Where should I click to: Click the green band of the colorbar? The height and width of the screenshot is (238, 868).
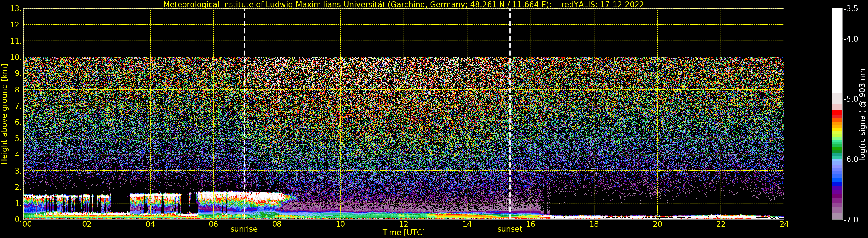tap(837, 148)
